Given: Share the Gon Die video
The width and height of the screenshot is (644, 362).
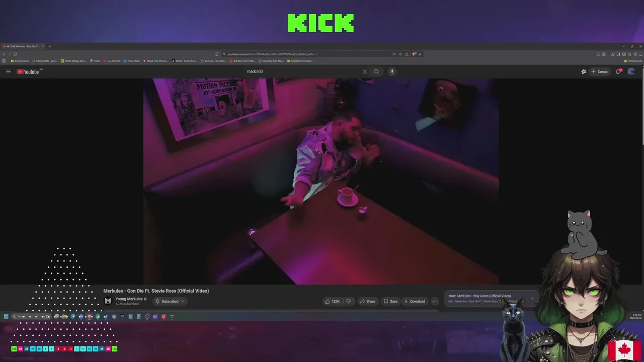Looking at the screenshot, I should (x=367, y=301).
